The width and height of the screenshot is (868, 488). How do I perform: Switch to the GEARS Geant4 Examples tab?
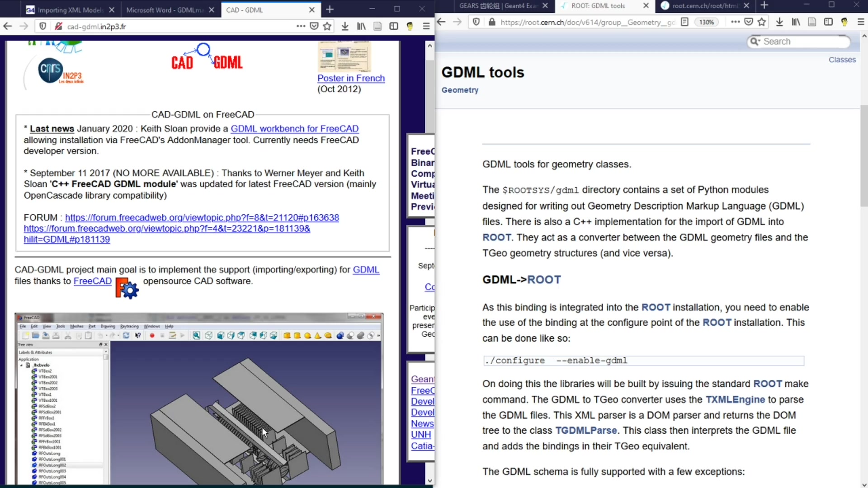click(498, 5)
